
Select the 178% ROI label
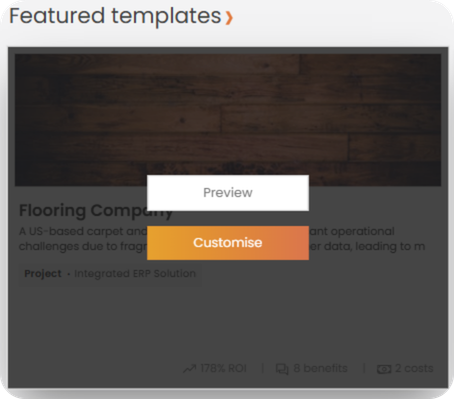coord(223,368)
